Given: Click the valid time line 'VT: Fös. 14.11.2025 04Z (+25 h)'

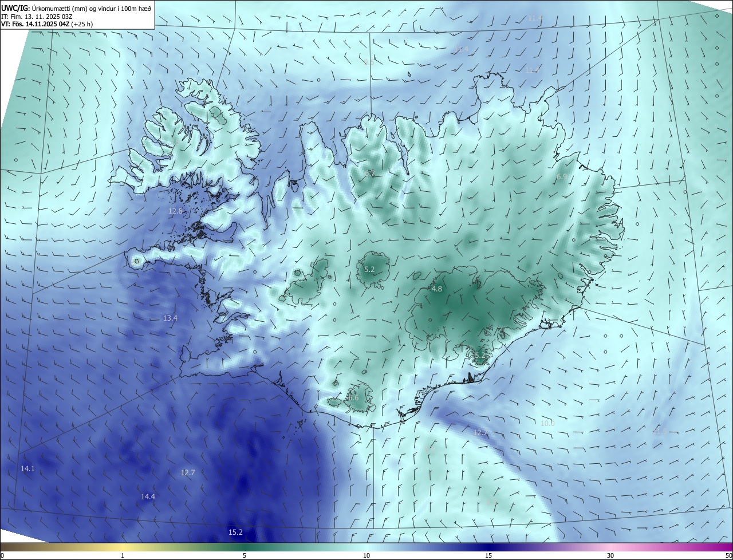Looking at the screenshot, I should tap(47, 24).
